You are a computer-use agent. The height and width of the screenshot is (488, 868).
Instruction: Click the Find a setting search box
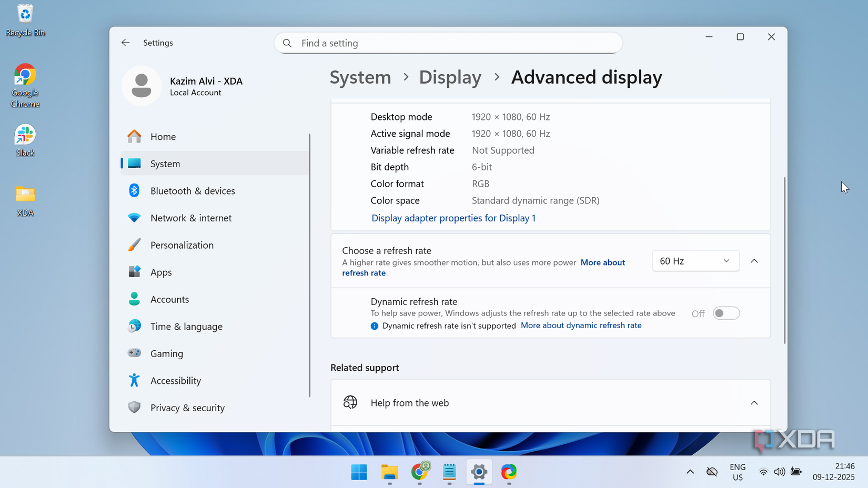448,43
